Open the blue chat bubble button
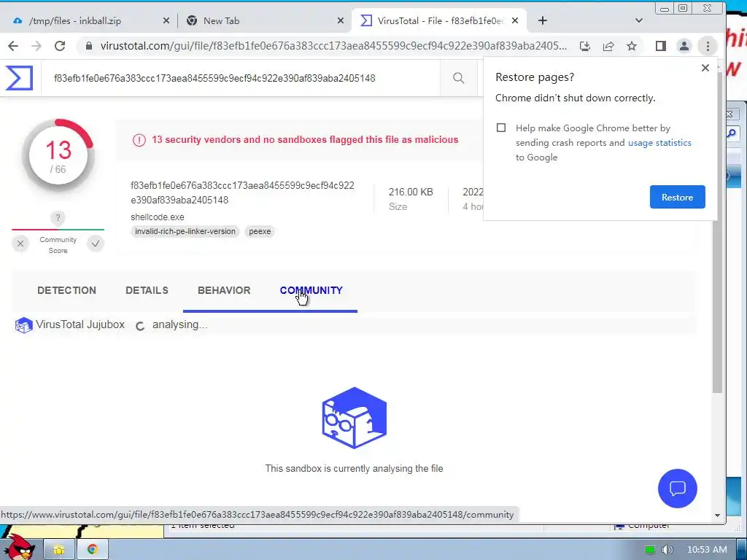Image resolution: width=747 pixels, height=560 pixels. pos(678,488)
